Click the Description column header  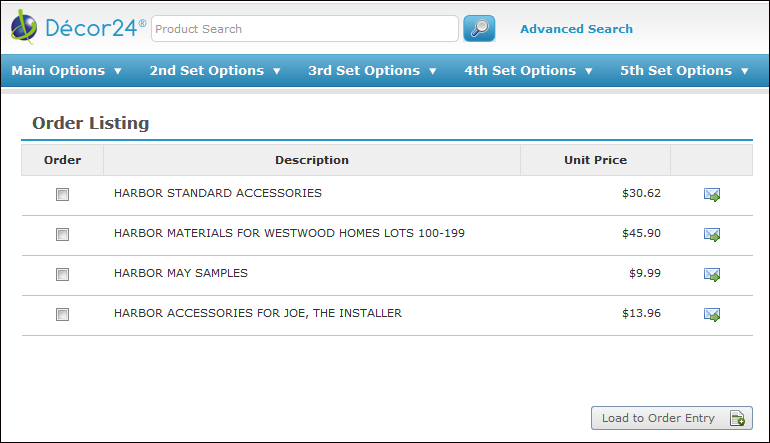tap(312, 160)
